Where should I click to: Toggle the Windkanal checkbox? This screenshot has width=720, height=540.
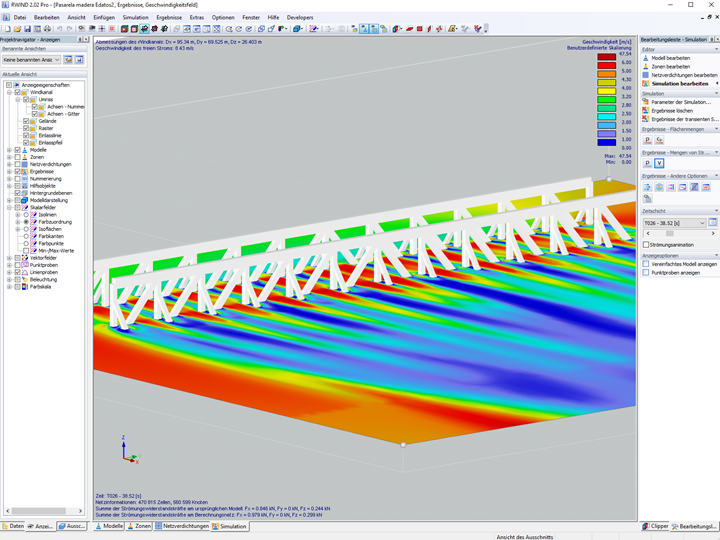click(x=17, y=92)
